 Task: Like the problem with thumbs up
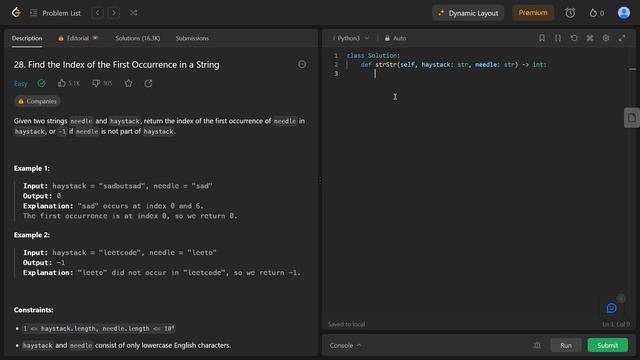coord(69,83)
